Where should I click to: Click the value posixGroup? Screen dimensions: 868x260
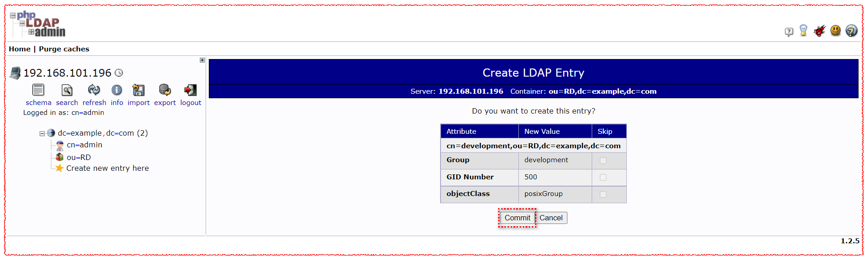543,194
